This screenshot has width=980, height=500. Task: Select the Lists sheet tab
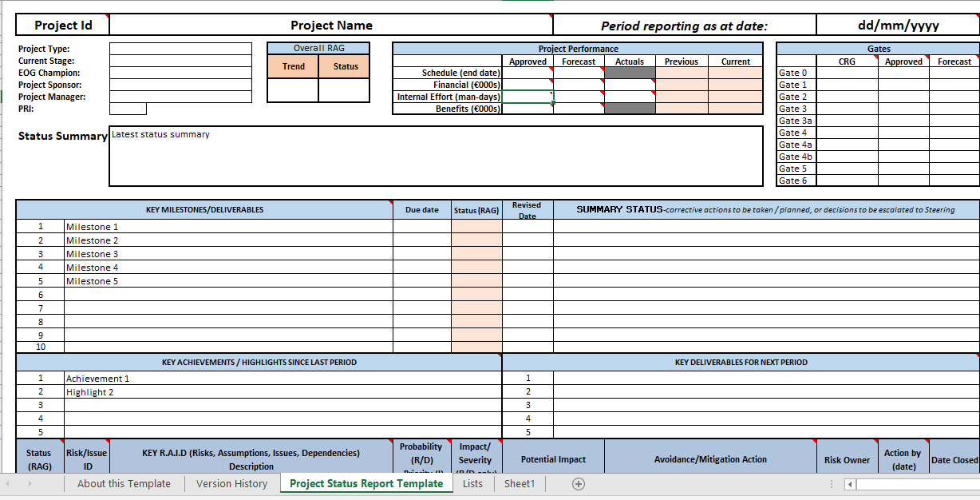tap(472, 484)
